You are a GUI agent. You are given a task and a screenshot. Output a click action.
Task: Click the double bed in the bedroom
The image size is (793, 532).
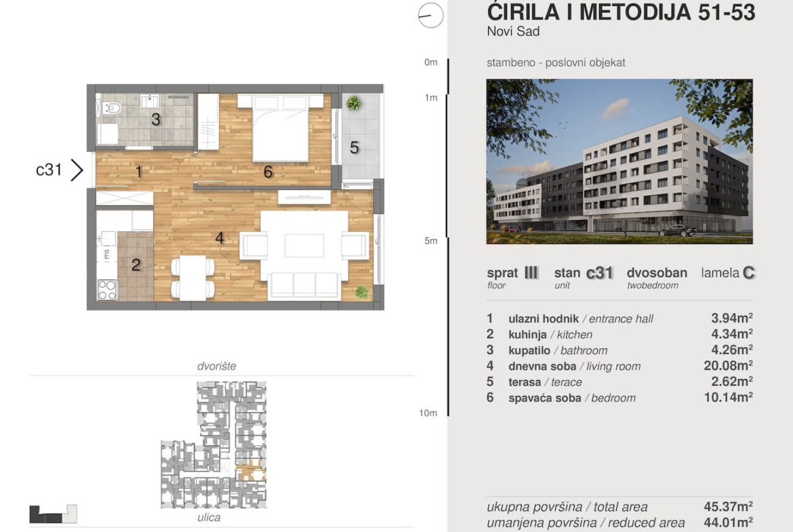tap(280, 127)
